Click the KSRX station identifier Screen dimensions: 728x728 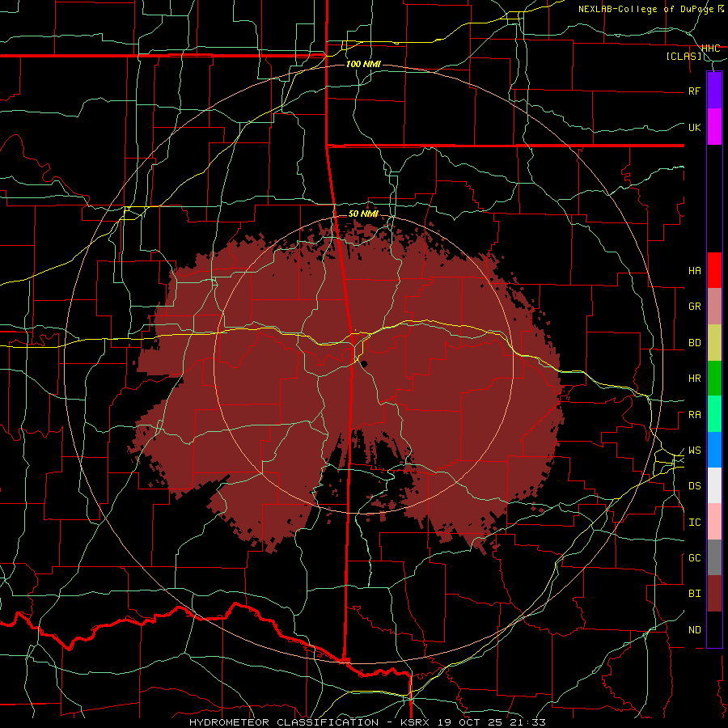coord(415,722)
